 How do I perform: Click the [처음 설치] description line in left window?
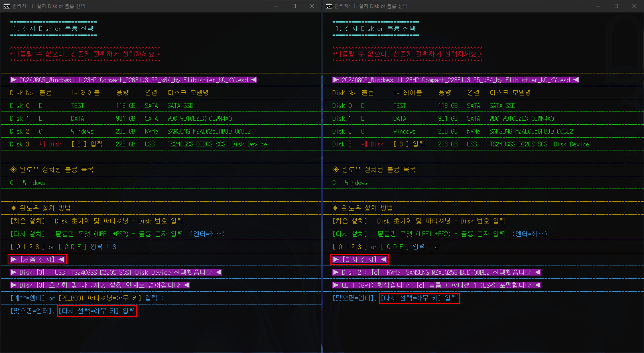97,221
